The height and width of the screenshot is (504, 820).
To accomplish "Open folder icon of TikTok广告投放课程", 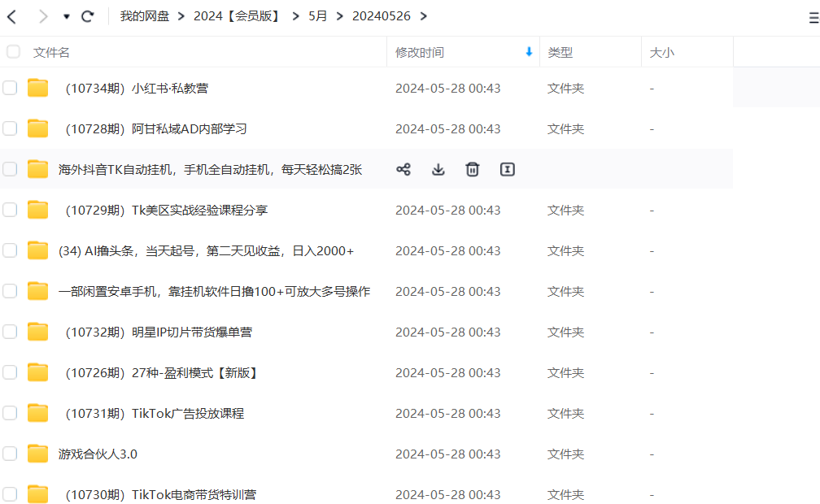I will [x=37, y=413].
